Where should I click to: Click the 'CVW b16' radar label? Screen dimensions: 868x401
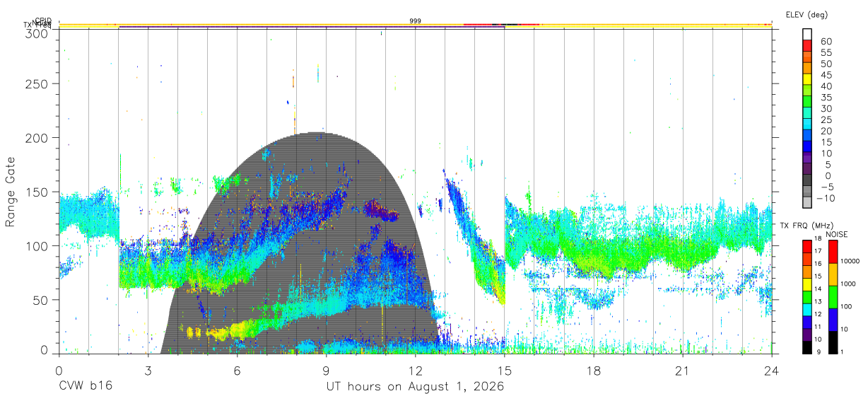click(x=85, y=387)
